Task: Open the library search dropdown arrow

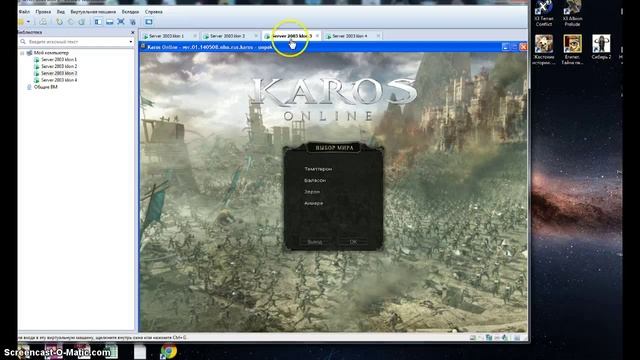Action: click(x=131, y=42)
